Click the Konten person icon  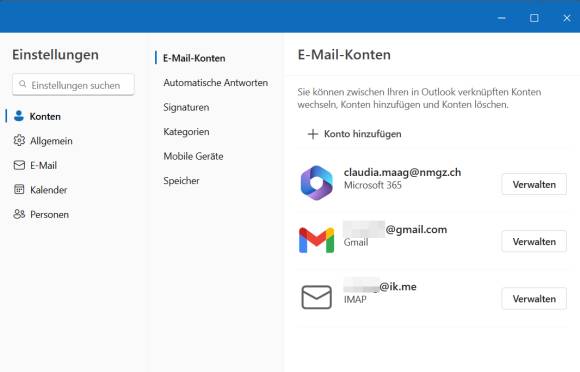point(19,116)
